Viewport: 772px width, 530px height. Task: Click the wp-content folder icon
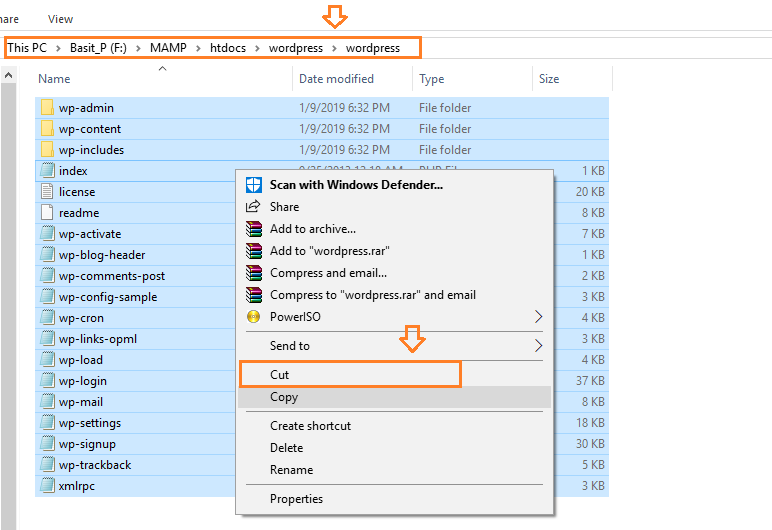pos(47,129)
